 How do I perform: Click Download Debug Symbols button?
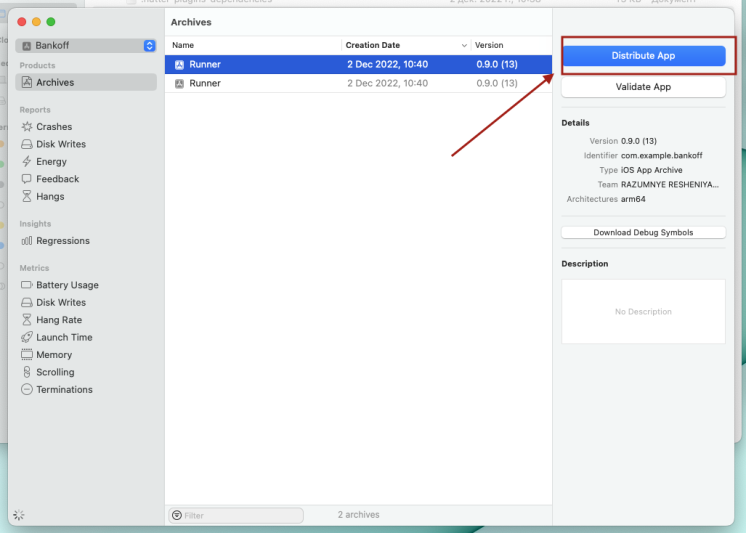[643, 233]
